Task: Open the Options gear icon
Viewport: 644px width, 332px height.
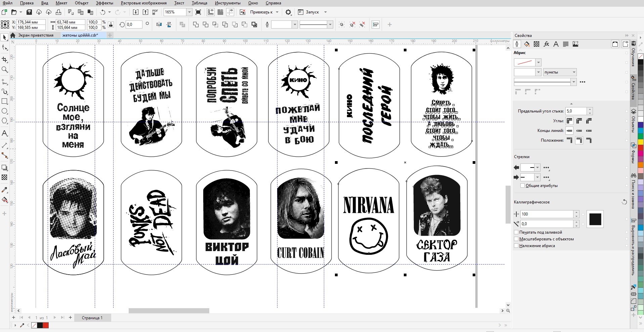Action: point(288,12)
